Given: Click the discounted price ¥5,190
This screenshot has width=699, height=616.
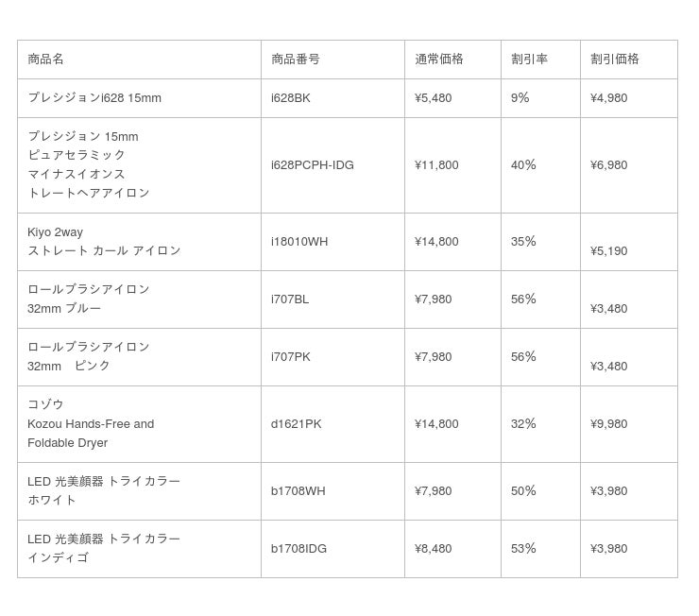Looking at the screenshot, I should [609, 251].
